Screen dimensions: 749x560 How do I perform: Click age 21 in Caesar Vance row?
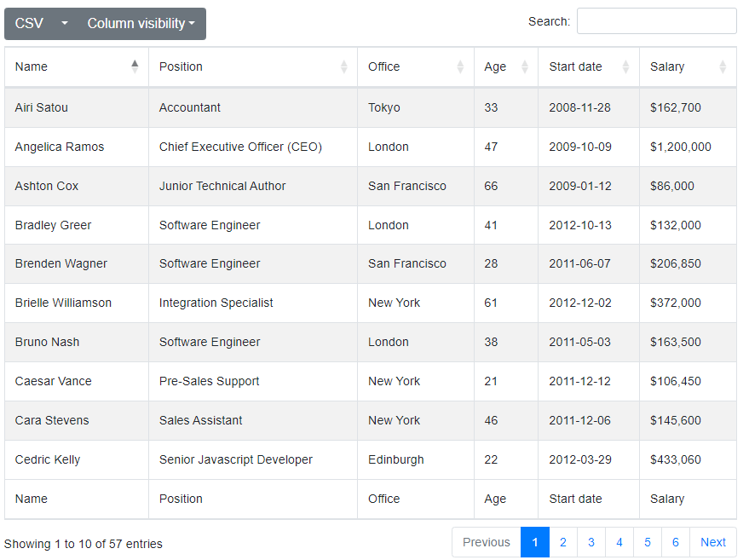(x=506, y=381)
